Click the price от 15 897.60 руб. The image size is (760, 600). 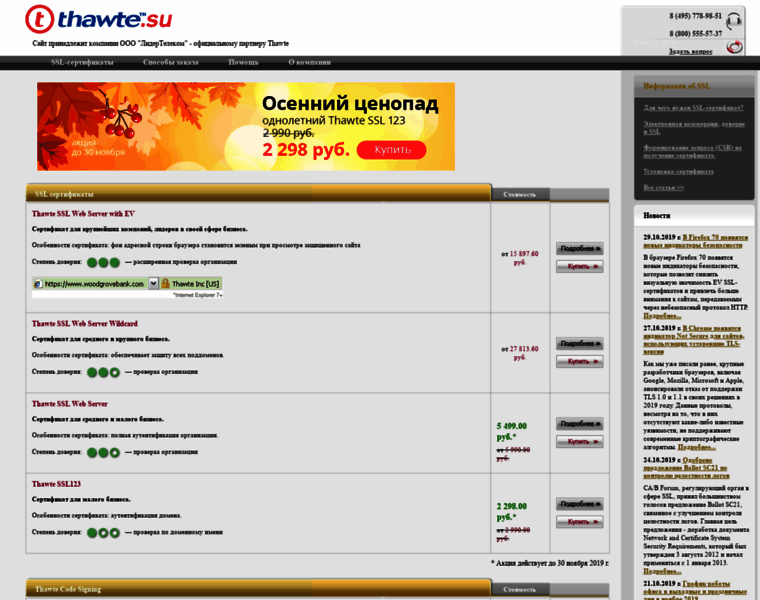coord(520,258)
